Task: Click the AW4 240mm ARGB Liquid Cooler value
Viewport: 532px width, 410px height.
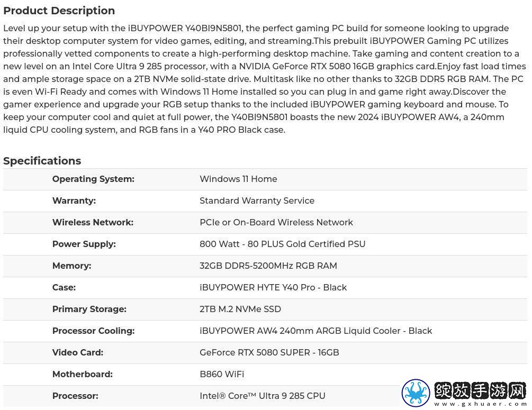Action: tap(315, 331)
